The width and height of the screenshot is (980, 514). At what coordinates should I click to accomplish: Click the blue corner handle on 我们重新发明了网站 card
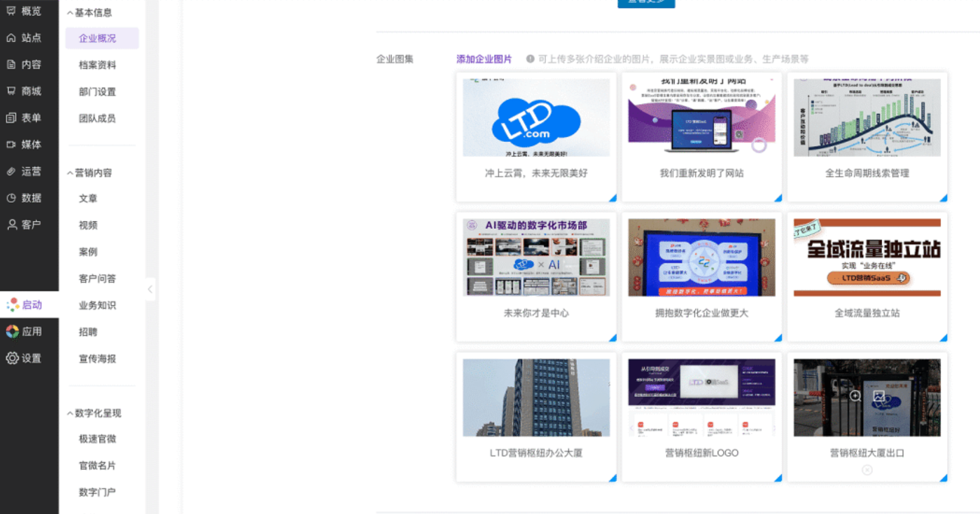click(x=778, y=198)
